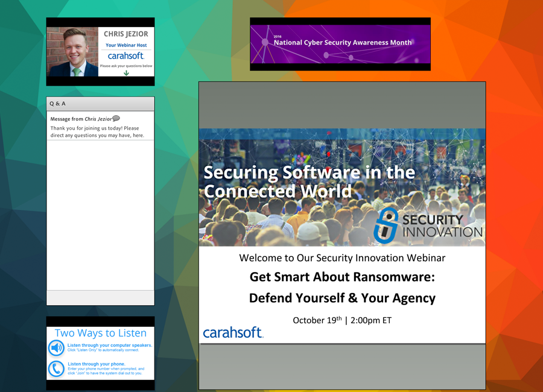Click the "October 19th | 2:00pm ET" date text

[342, 320]
